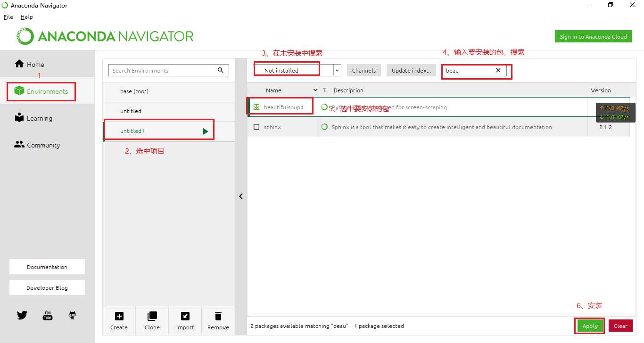Switch to the Community tab

tap(47, 145)
